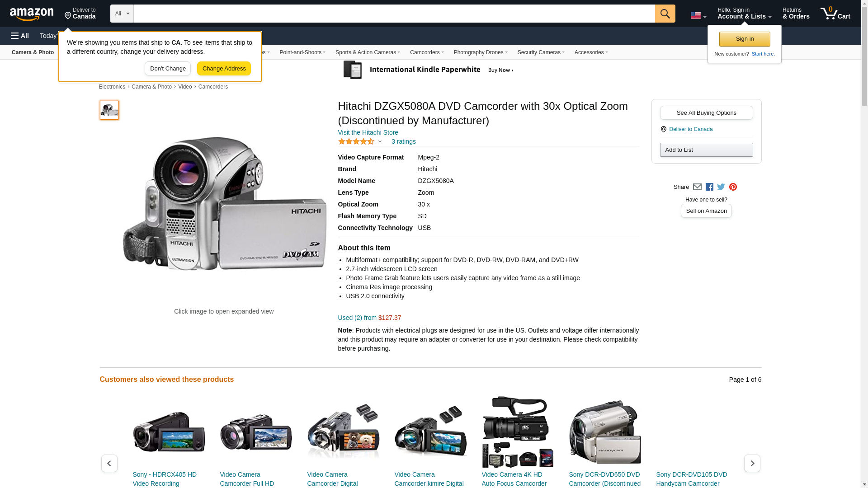
Task: Open the All hamburger menu
Action: [20, 36]
